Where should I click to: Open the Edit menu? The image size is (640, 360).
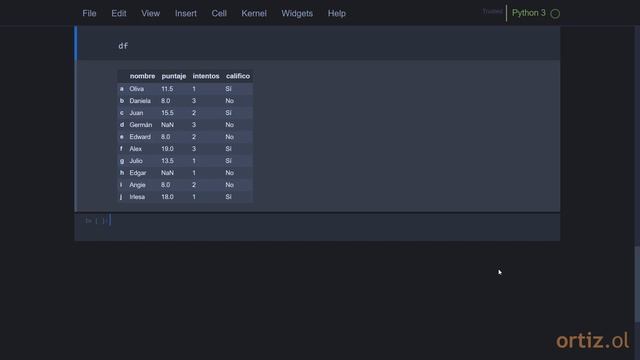119,13
